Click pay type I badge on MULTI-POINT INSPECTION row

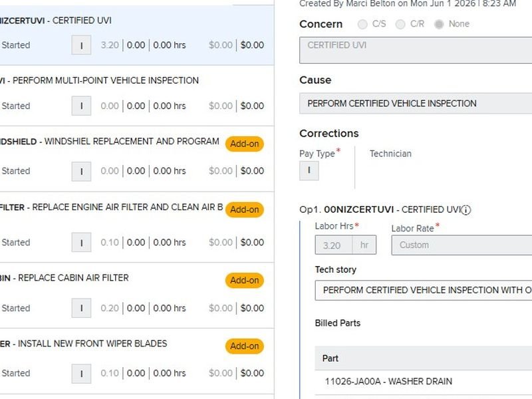81,106
